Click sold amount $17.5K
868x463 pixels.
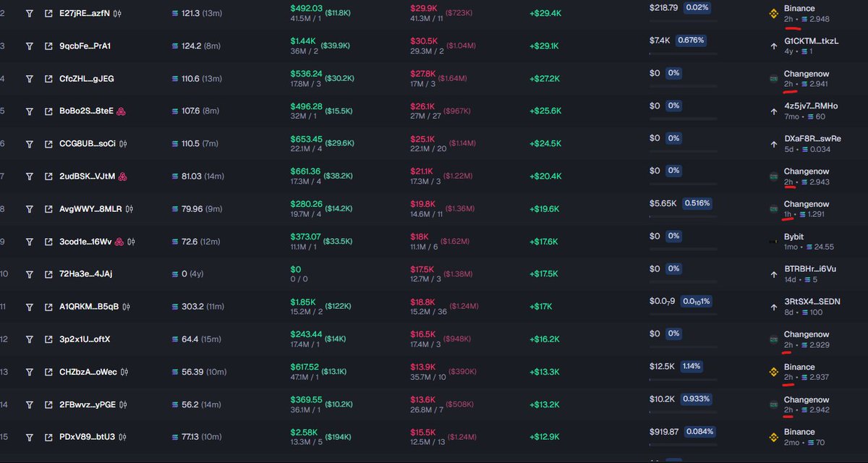coord(422,269)
